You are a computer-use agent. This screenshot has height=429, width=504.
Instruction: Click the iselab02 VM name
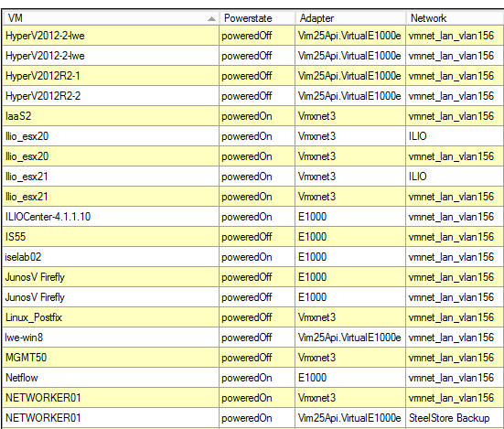[x=23, y=257]
